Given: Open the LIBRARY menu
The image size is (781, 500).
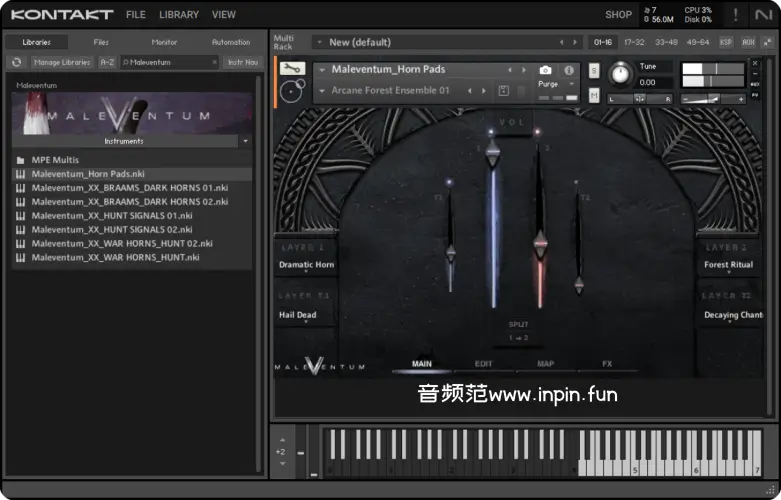Looking at the screenshot, I should (179, 15).
